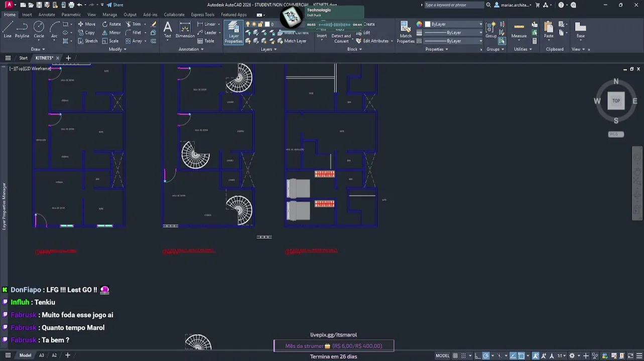Insert a Table from Annotation panel
Viewport: 644px width, 361px height.
point(205,41)
